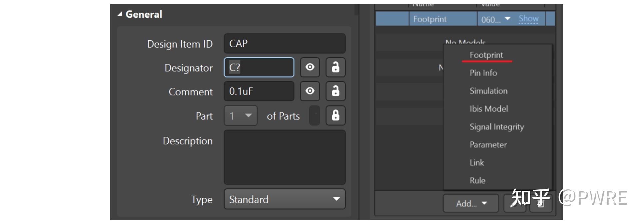Screen dimensions: 644x224
Task: Choose Footprint from the Add menu
Action: click(486, 55)
